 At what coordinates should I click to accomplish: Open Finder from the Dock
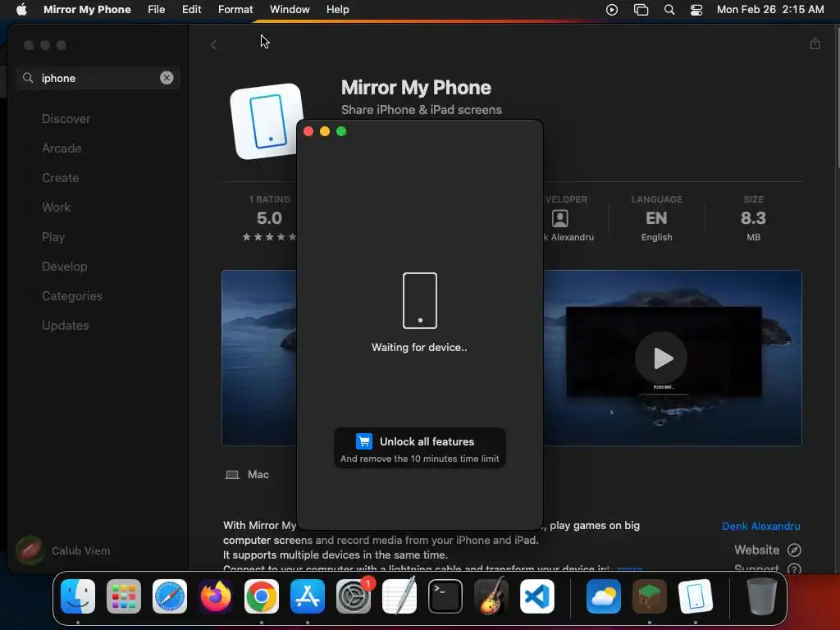(78, 596)
